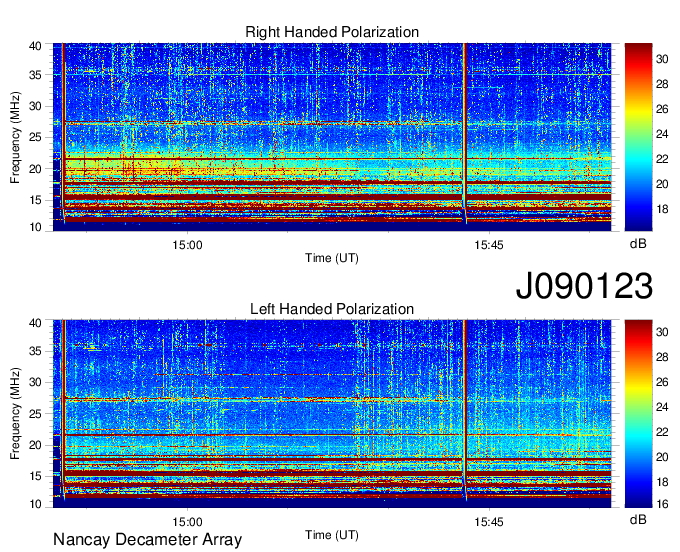Click the 10 MHz tick of left-handed plot

click(35, 504)
